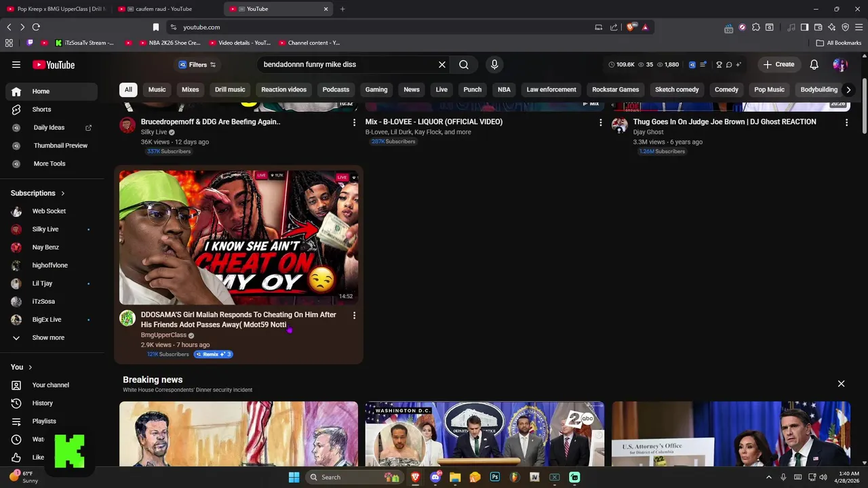Open Nay Benz subscription channel
868x488 pixels.
(x=52, y=247)
